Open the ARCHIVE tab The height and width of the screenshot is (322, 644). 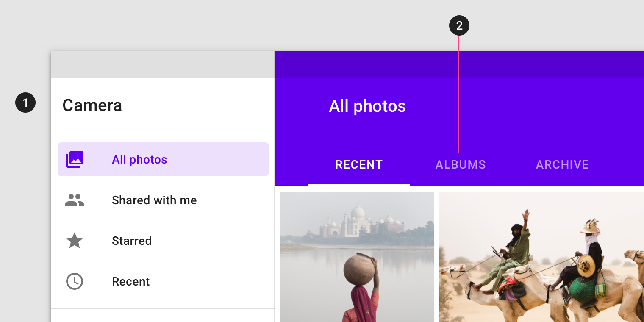[562, 164]
